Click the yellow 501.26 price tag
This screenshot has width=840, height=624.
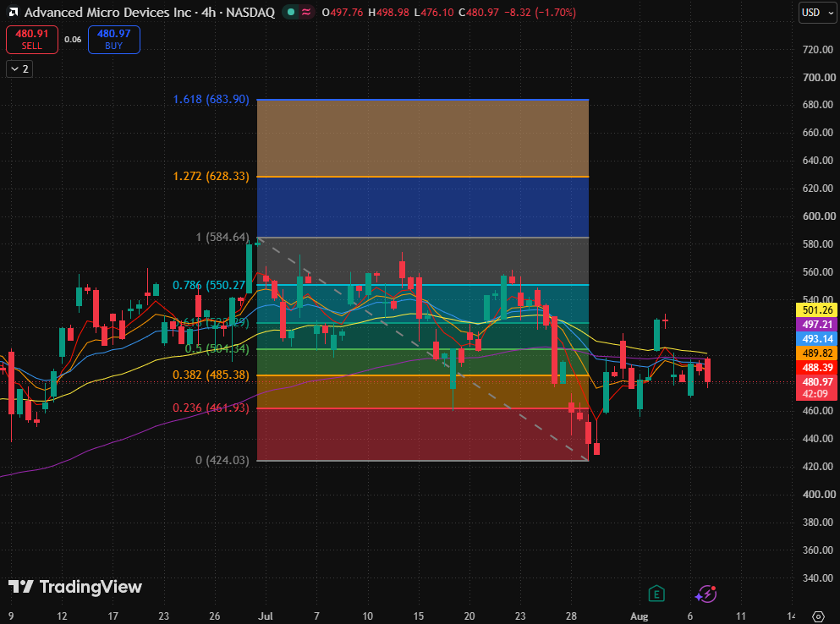pyautogui.click(x=817, y=310)
